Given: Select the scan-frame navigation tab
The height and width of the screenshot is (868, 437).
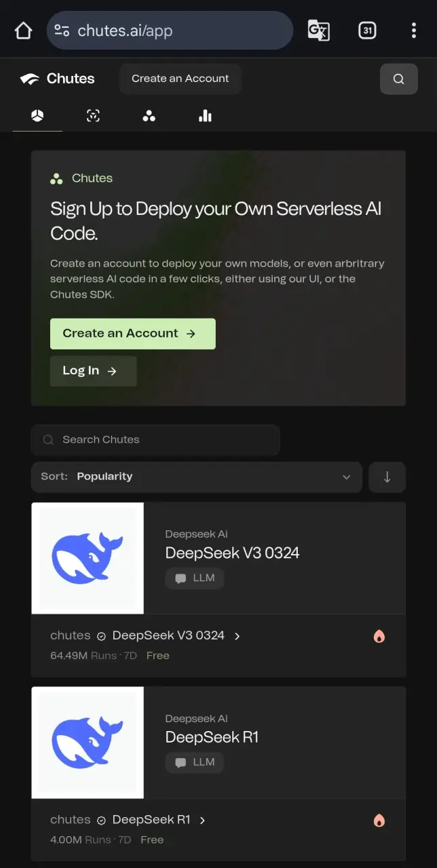Looking at the screenshot, I should (94, 116).
